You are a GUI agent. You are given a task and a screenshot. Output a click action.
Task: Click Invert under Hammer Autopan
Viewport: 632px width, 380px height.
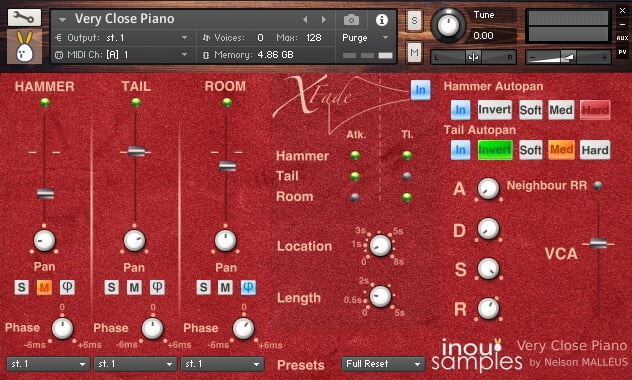(495, 110)
